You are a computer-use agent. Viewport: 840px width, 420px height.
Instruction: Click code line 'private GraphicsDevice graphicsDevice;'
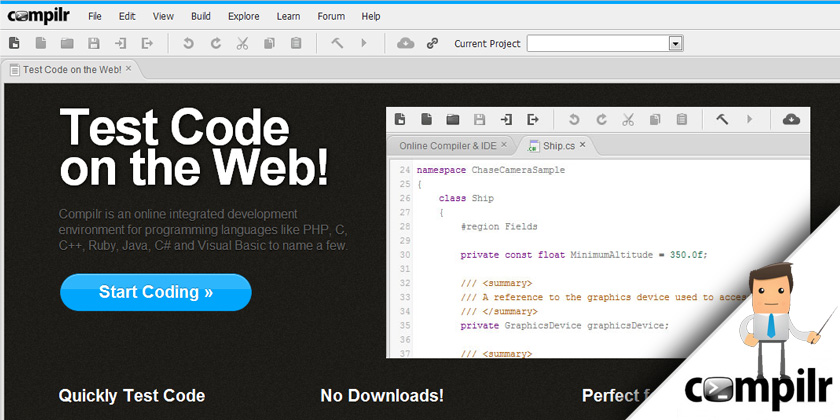[x=565, y=326]
